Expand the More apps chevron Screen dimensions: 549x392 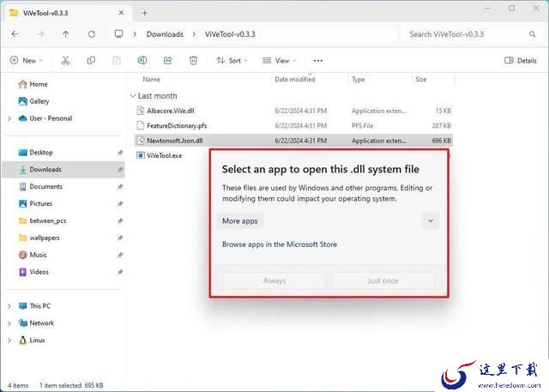pyautogui.click(x=431, y=220)
